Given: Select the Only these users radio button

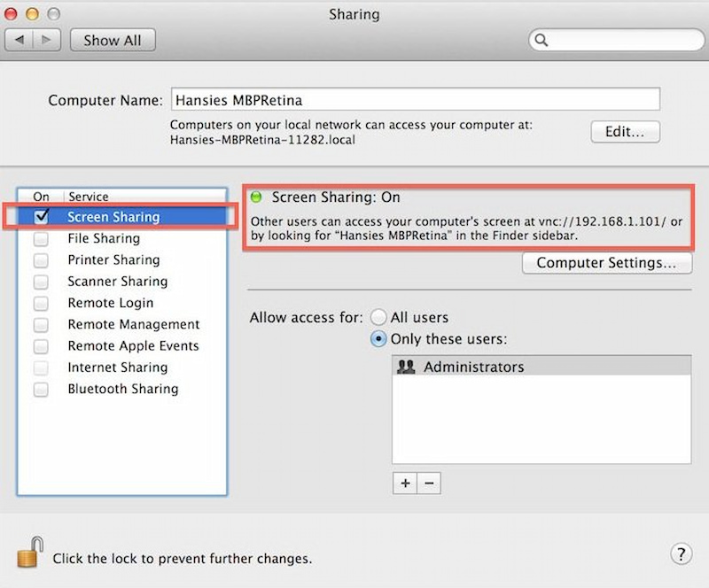Looking at the screenshot, I should coord(378,339).
